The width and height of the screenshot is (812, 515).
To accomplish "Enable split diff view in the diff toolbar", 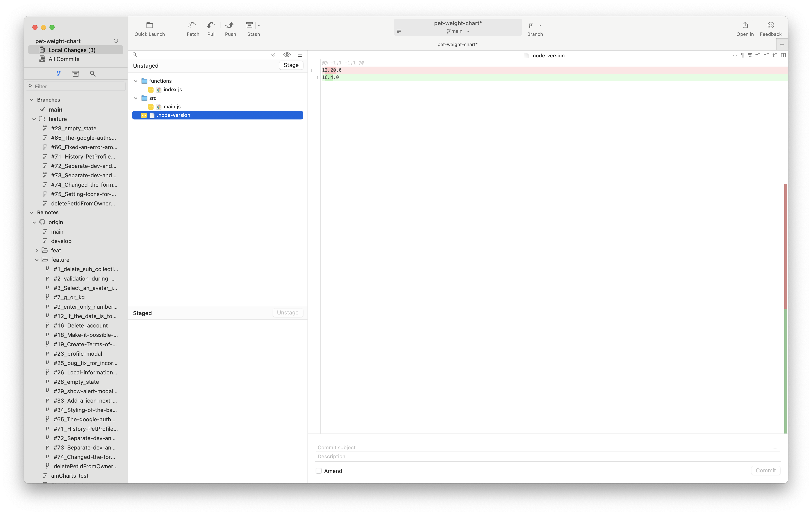I will [783, 55].
